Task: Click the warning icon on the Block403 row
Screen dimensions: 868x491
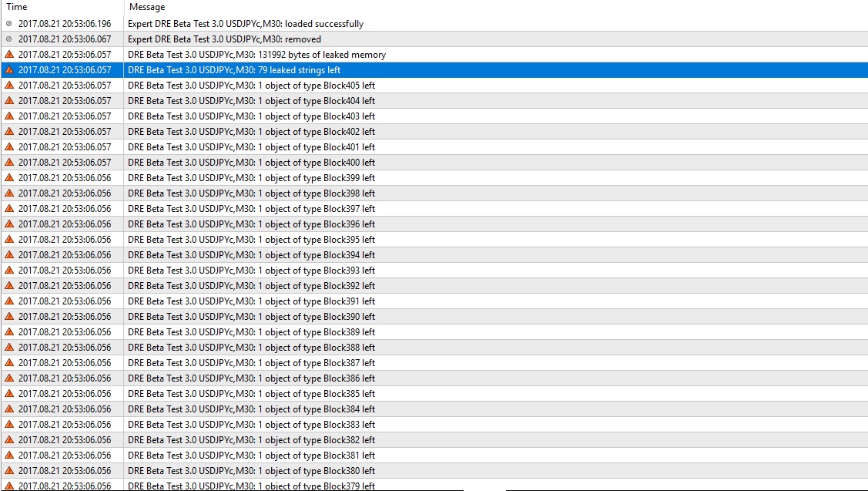Action: click(x=9, y=116)
